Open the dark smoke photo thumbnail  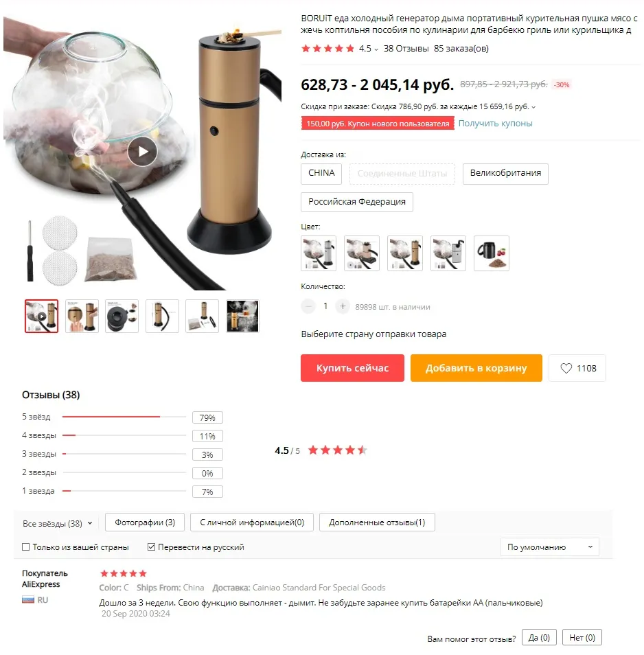pyautogui.click(x=242, y=317)
